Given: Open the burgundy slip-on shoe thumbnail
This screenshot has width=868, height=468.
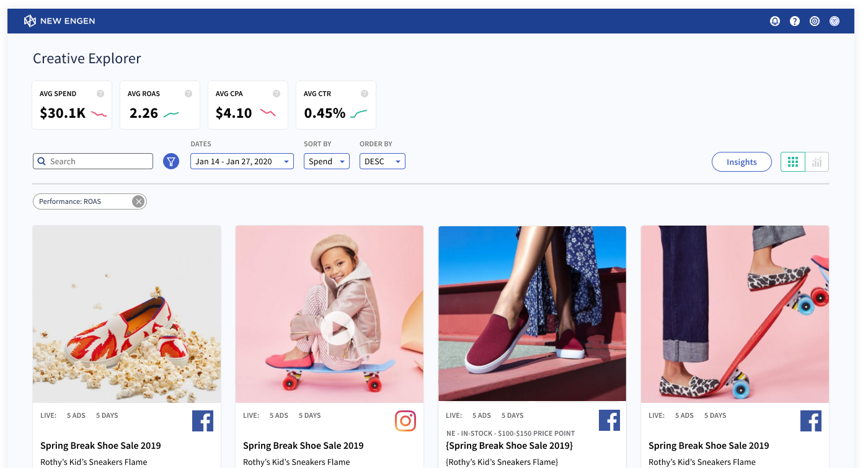Looking at the screenshot, I should [532, 314].
